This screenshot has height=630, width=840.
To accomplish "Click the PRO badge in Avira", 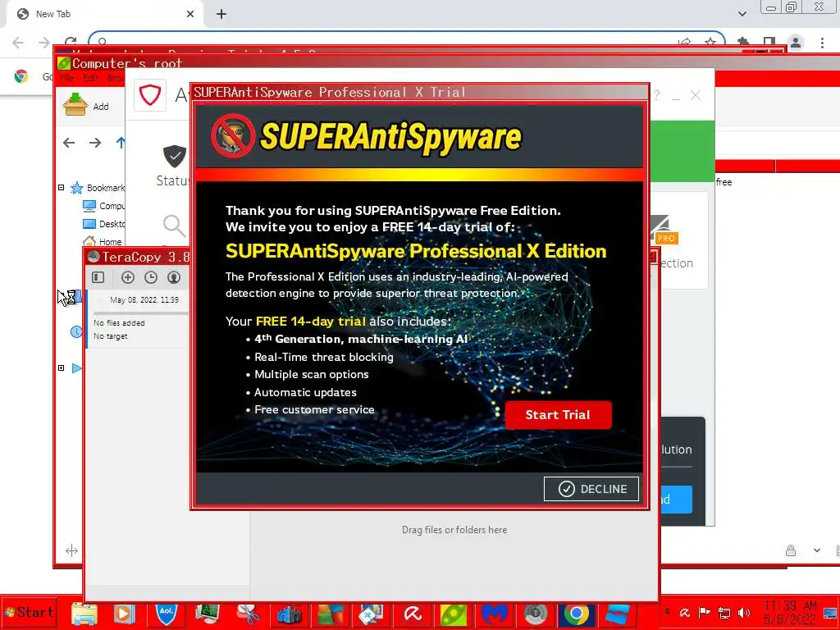I will coord(666,239).
